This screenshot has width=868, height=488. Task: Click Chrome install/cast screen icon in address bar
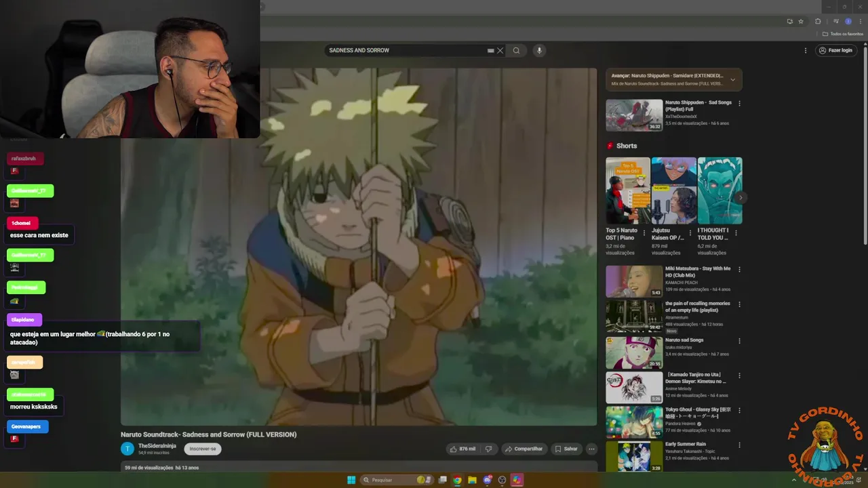pyautogui.click(x=789, y=21)
